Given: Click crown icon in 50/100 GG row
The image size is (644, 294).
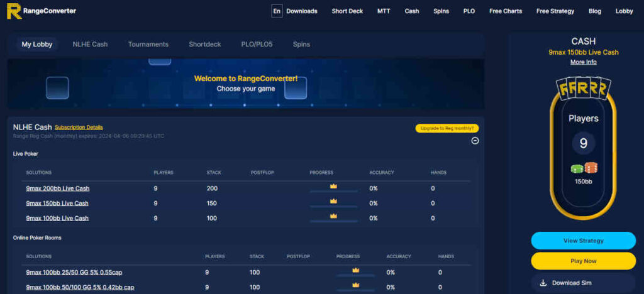Looking at the screenshot, I should tap(356, 285).
